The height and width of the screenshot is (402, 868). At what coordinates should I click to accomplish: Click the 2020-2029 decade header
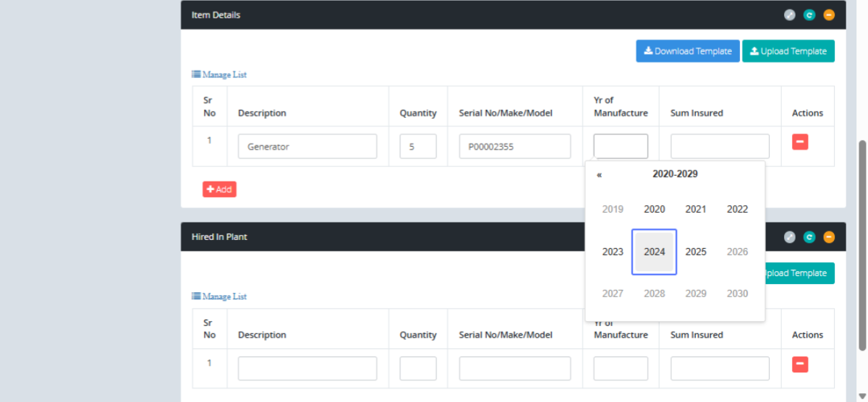point(674,174)
